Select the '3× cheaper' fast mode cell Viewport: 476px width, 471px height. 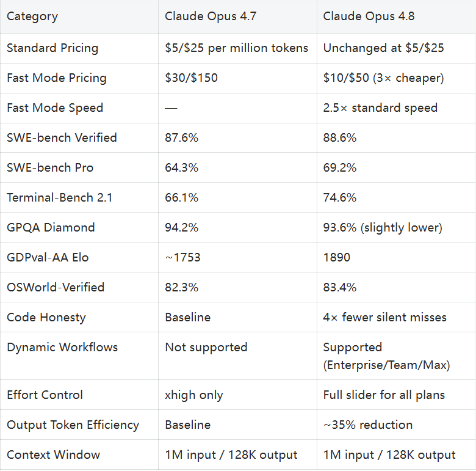pos(383,78)
